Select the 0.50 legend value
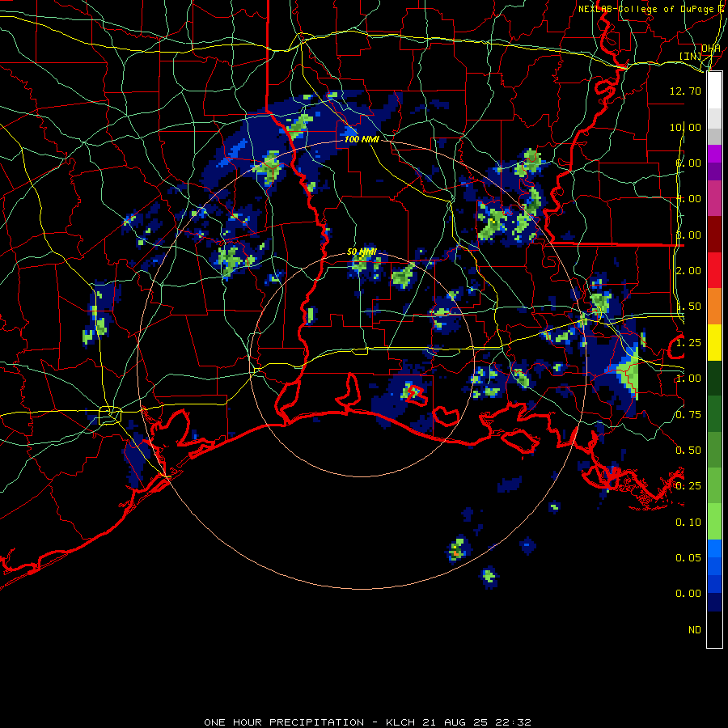Viewport: 728px width, 728px height. point(688,451)
